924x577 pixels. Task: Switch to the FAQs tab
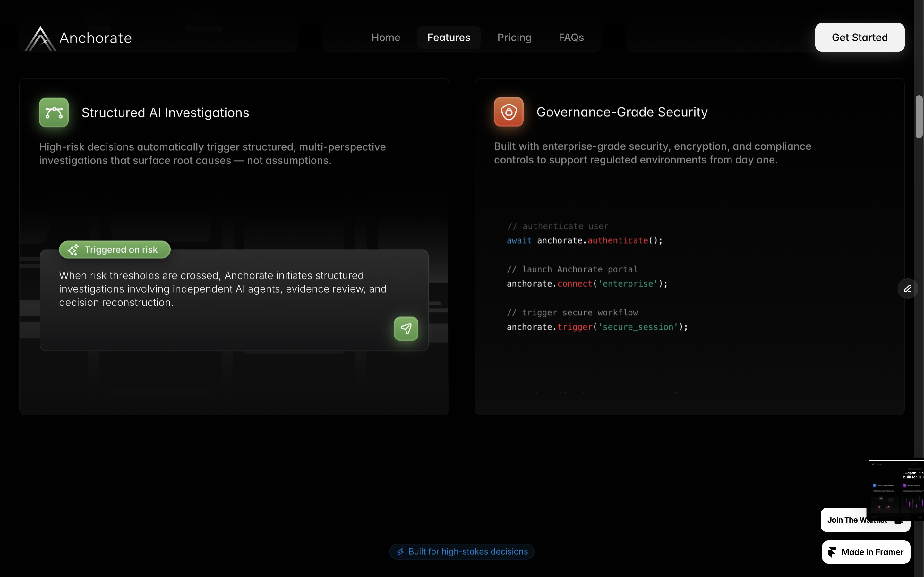(571, 38)
